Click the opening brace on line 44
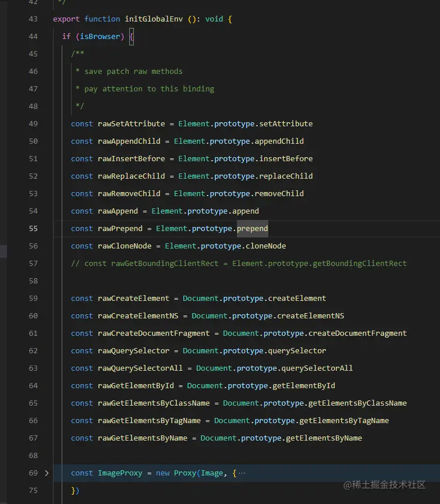The image size is (440, 504). 132,36
